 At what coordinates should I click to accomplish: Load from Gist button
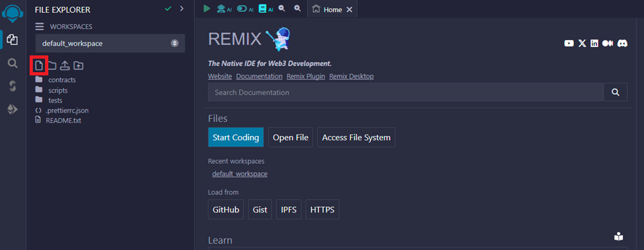pyautogui.click(x=260, y=209)
